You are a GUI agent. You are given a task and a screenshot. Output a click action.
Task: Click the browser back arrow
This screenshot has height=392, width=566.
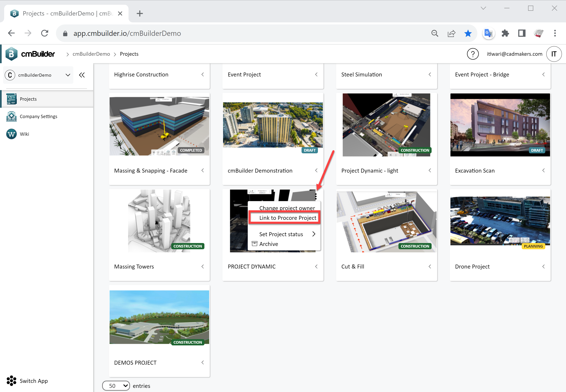coord(12,33)
